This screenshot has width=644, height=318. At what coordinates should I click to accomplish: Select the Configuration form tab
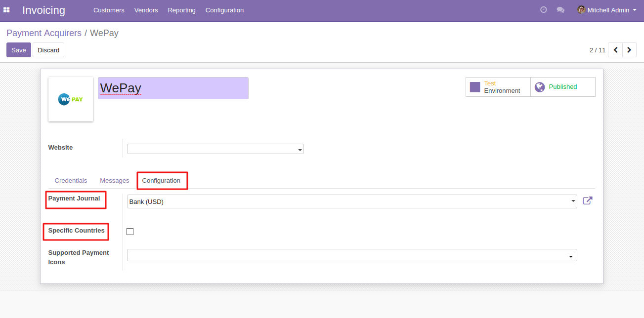161,181
